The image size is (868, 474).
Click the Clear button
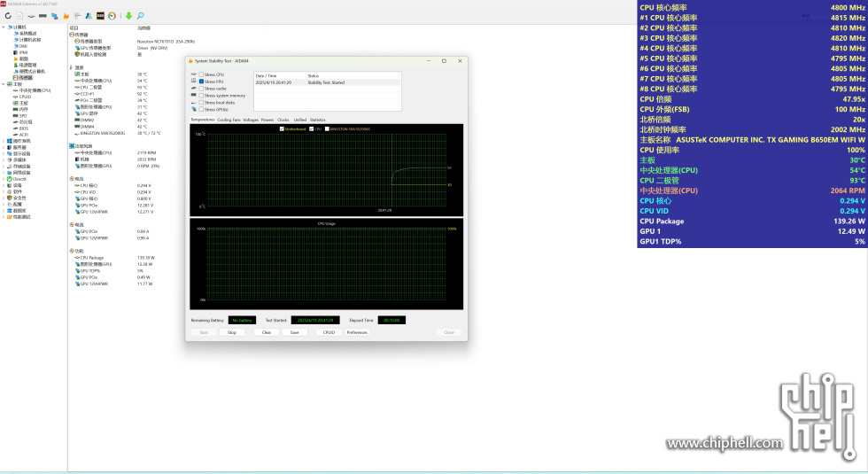[267, 332]
